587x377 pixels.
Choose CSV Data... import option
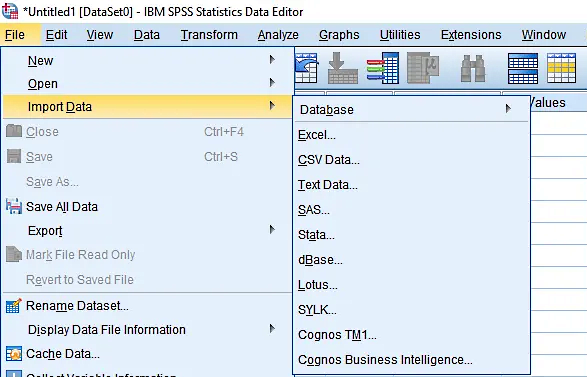[411, 160]
